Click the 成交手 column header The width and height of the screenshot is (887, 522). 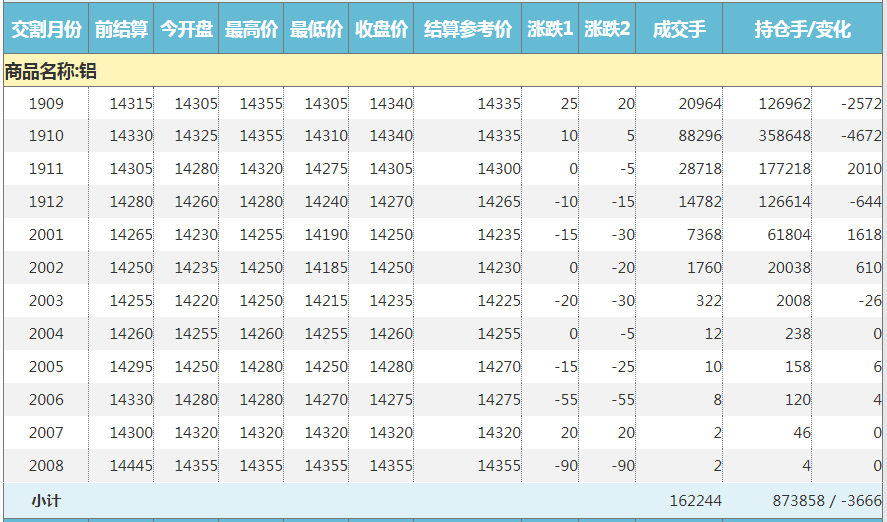pyautogui.click(x=678, y=30)
